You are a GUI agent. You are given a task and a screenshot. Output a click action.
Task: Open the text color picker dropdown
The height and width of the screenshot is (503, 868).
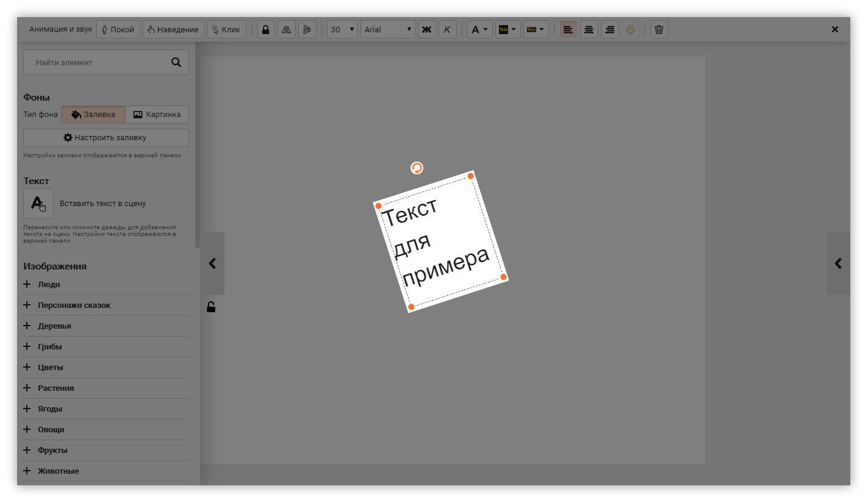(x=480, y=29)
